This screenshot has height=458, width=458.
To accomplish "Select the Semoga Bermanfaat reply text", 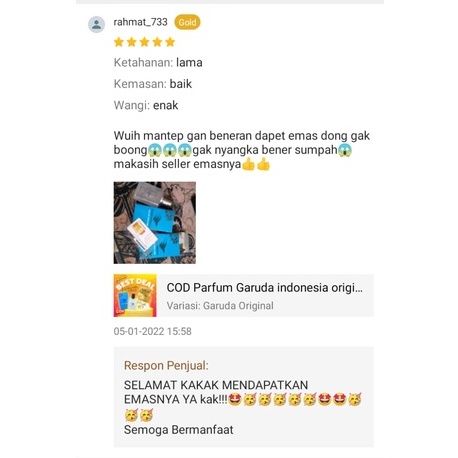I will [x=179, y=430].
